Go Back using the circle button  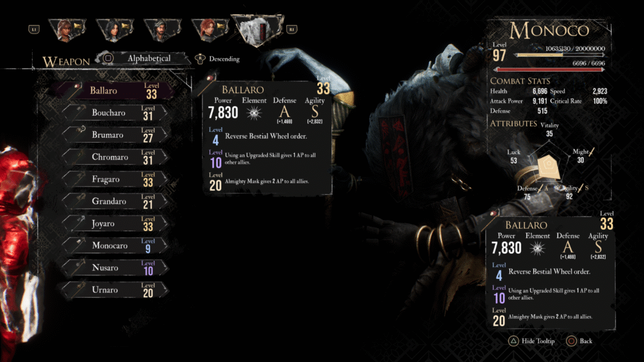tap(579, 341)
